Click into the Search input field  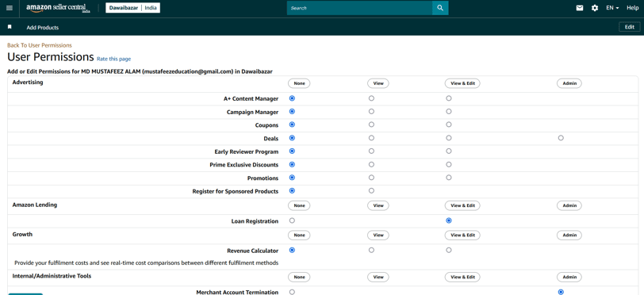pos(359,8)
